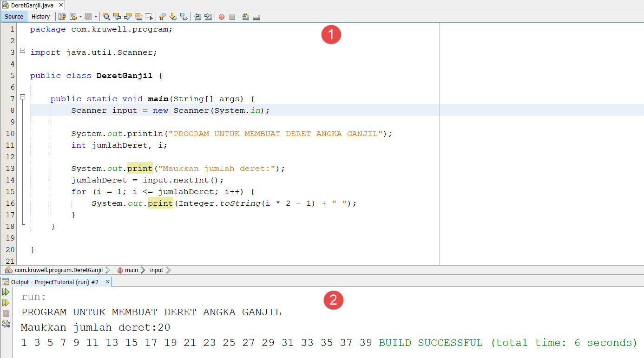The image size is (644, 358).
Task: Toggle Highlight Search in toolbar
Action: (x=138, y=17)
